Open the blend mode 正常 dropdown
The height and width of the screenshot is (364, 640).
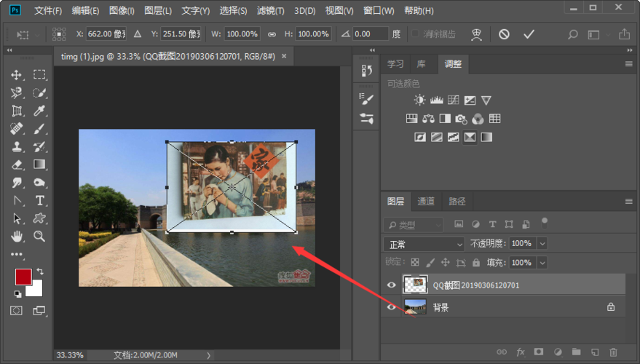424,243
